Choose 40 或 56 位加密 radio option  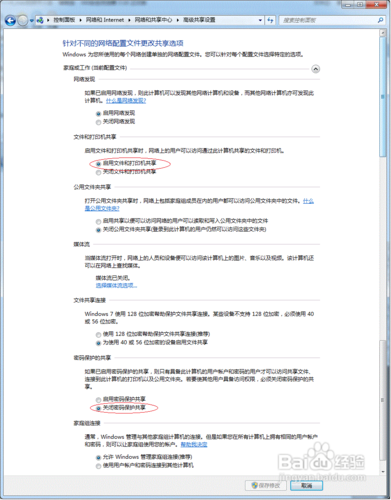(98, 343)
